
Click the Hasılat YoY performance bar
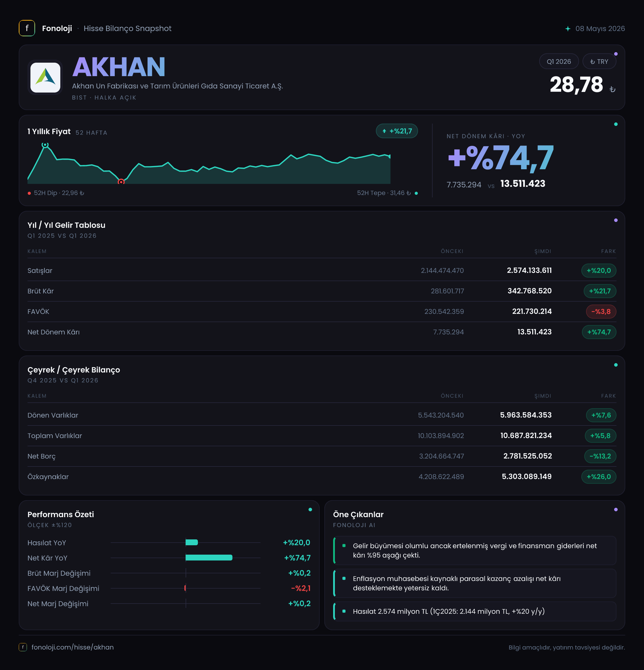(x=192, y=542)
